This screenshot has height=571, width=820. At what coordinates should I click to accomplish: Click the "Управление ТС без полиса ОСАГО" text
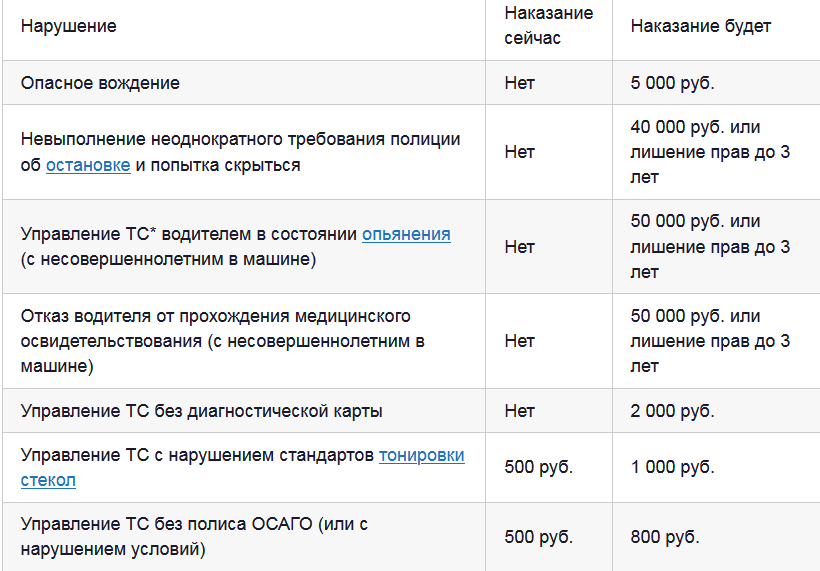coord(182,524)
